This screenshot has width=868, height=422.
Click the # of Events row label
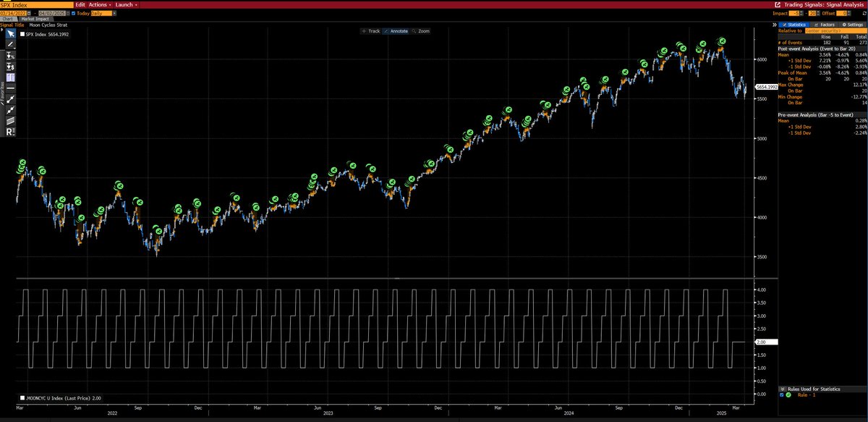tap(790, 42)
